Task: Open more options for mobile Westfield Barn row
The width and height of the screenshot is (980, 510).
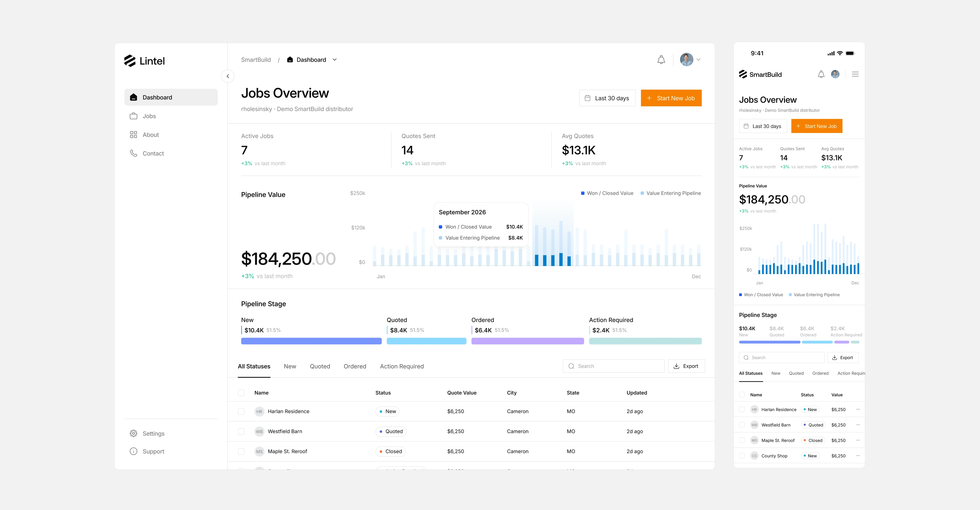Action: coord(858,425)
